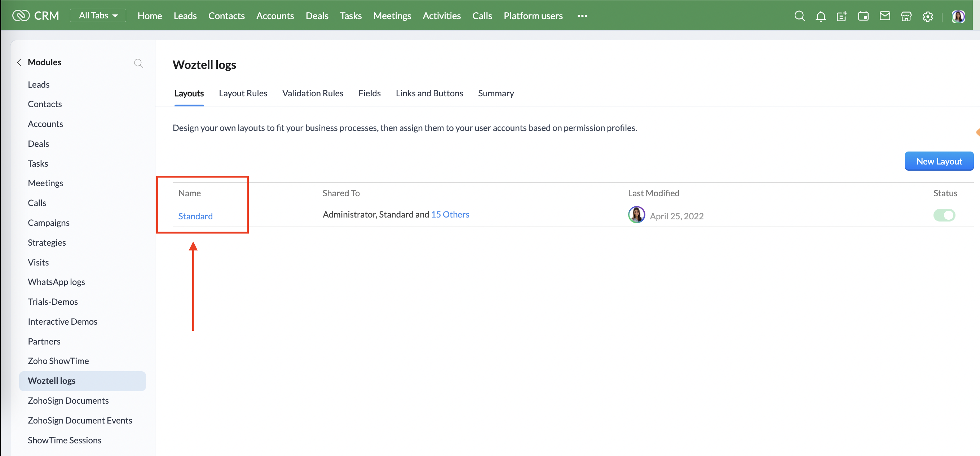980x456 pixels.
Task: Select Calls in Modules sidebar
Action: click(x=37, y=203)
